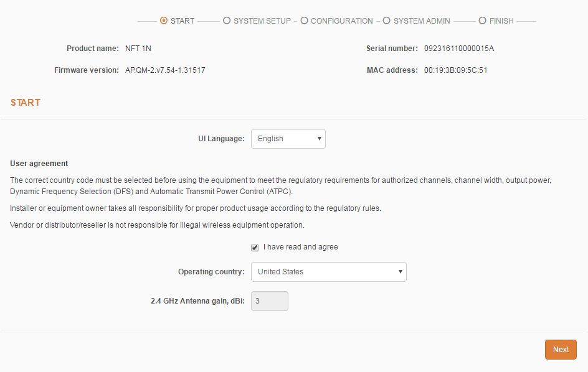588x372 pixels.
Task: Click the arrow on the United States selector
Action: 400,272
